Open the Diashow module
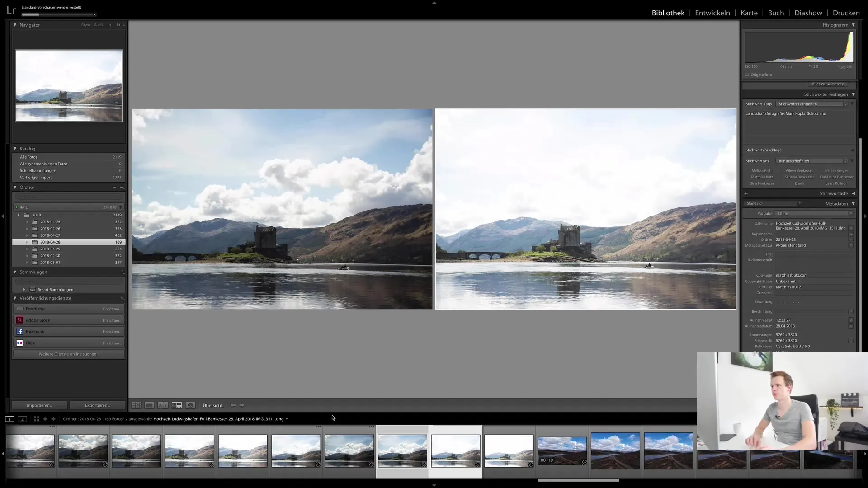The height and width of the screenshot is (488, 868). point(808,13)
